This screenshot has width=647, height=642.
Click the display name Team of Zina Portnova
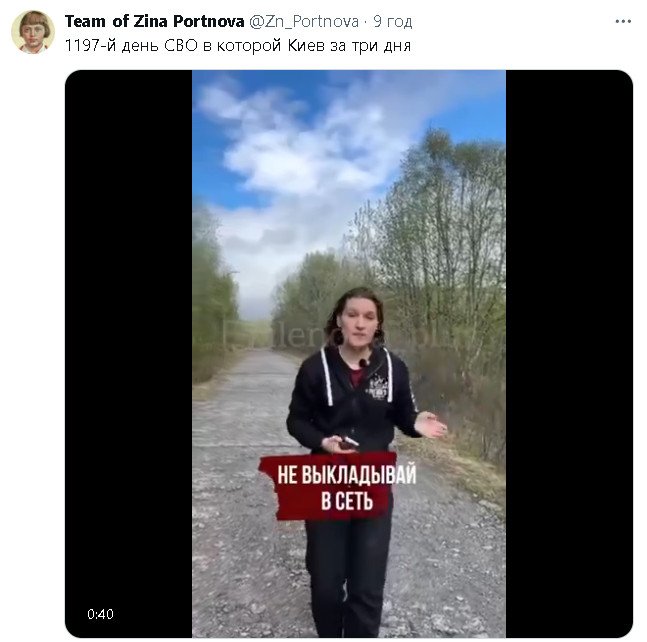(x=155, y=21)
